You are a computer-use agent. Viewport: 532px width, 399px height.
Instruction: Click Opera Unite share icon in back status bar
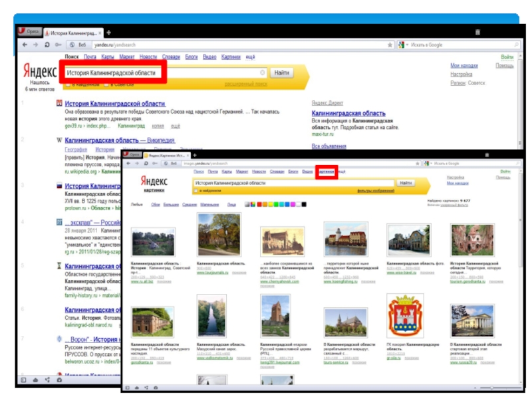pyautogui.click(x=47, y=380)
